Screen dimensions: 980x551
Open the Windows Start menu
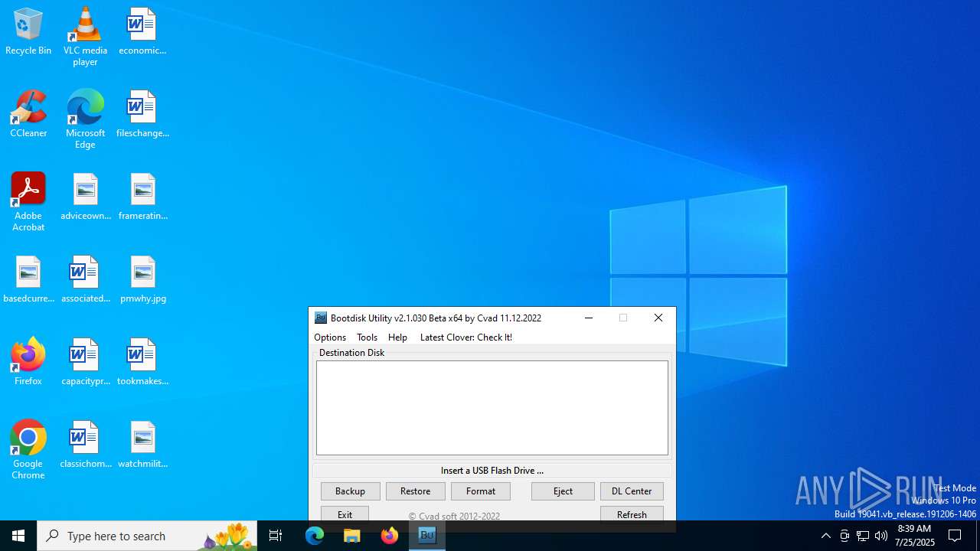(18, 536)
